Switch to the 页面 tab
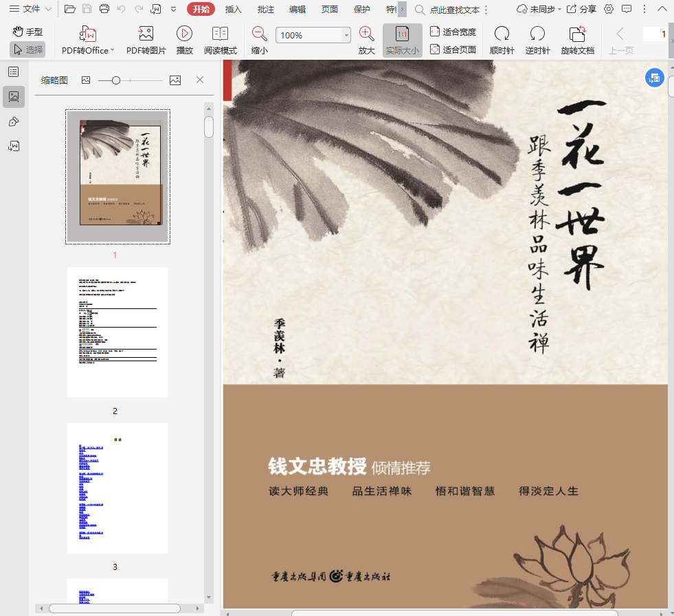 330,9
